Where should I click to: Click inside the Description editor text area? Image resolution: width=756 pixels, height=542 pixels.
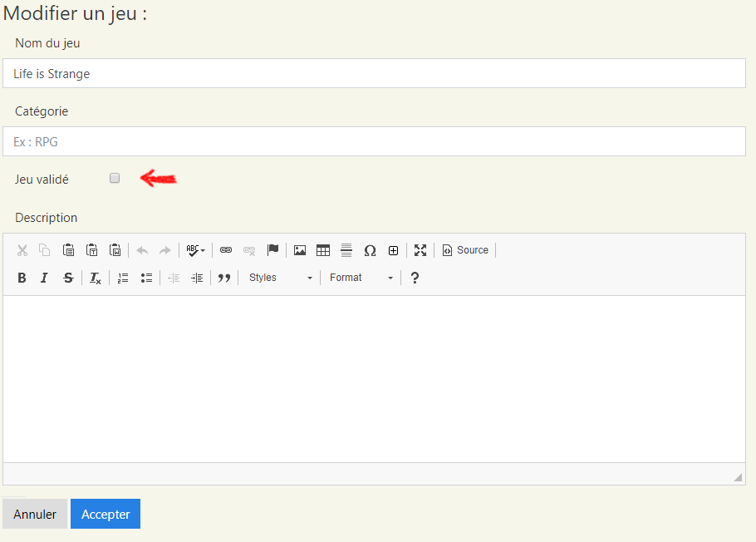tap(374, 378)
